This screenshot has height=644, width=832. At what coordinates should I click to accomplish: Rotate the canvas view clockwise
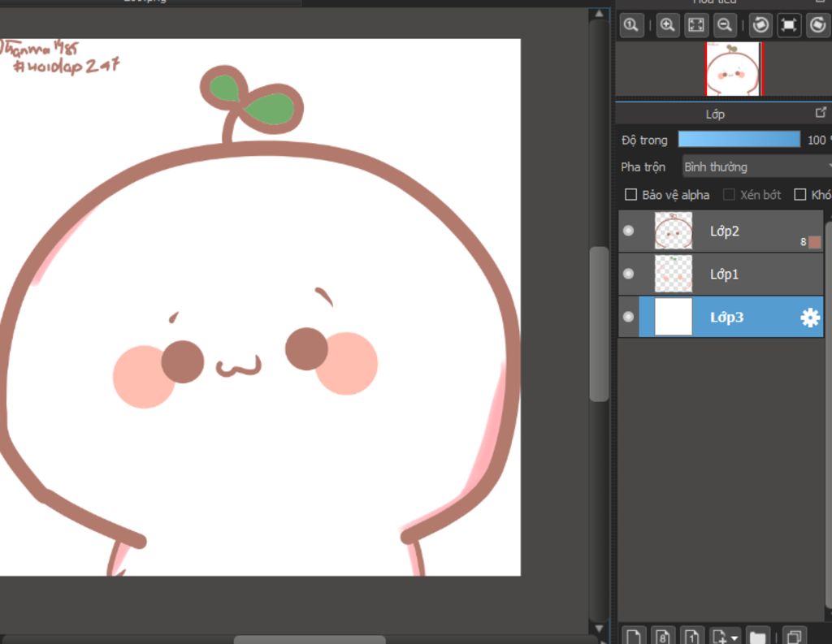pos(818,25)
